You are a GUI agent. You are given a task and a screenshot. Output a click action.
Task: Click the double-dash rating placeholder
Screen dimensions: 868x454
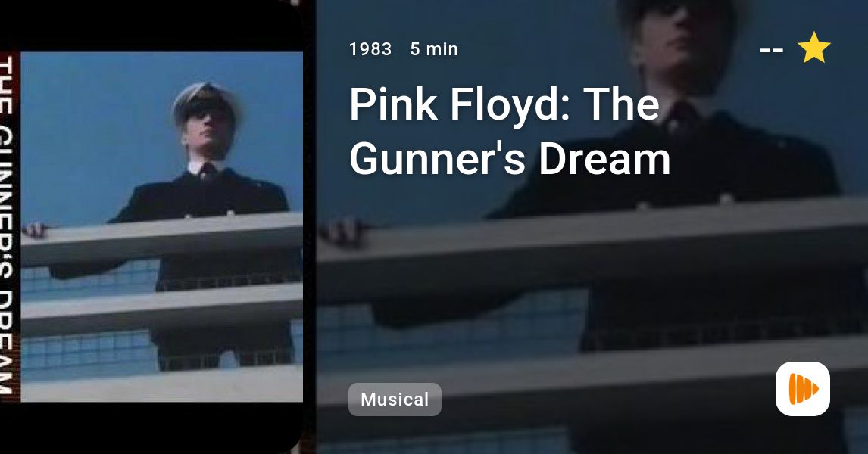click(x=772, y=51)
